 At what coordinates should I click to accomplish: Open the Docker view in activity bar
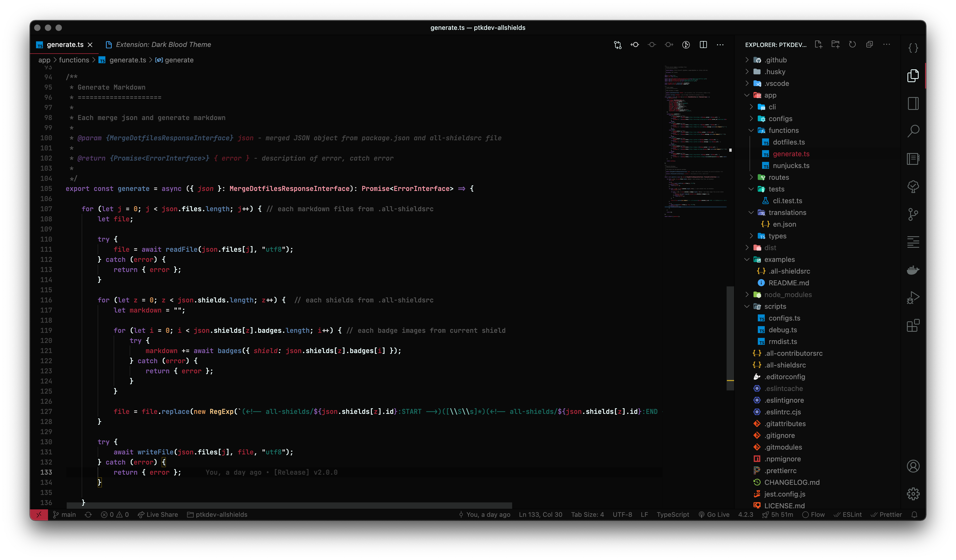click(x=913, y=270)
